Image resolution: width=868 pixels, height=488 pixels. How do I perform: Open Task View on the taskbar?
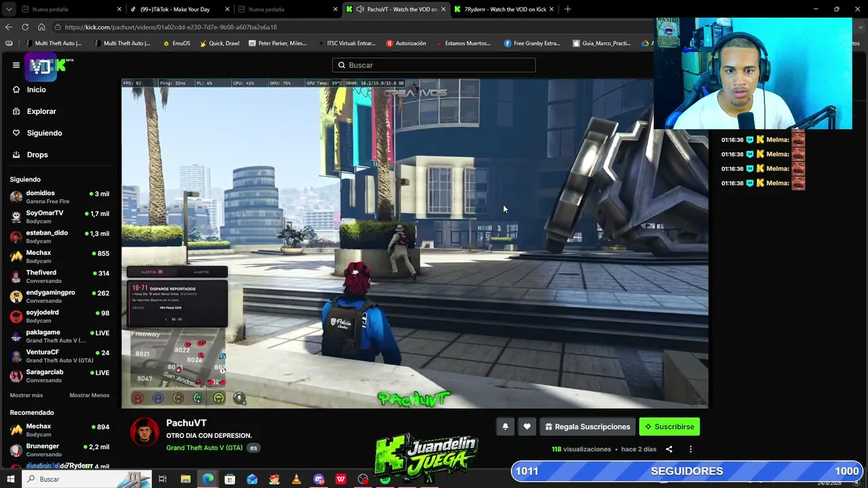click(x=163, y=479)
